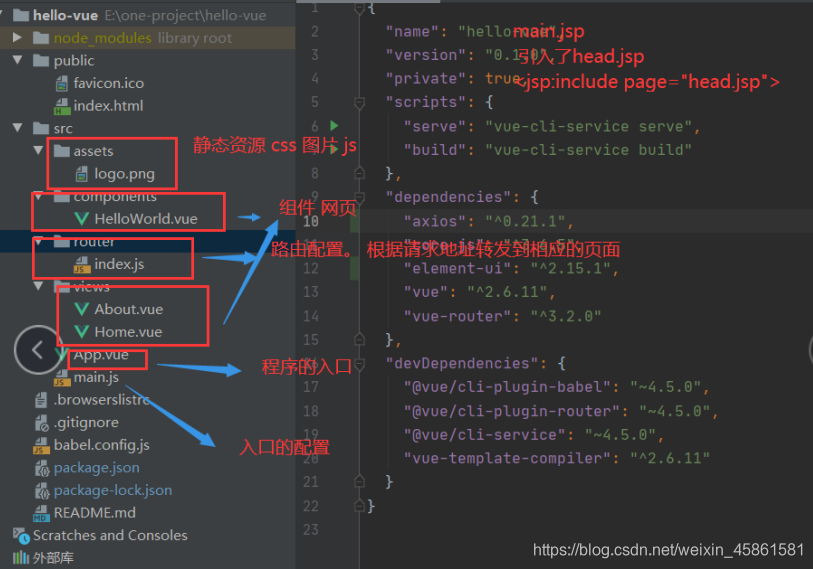Select .gitignore file
Viewport: 813px width, 569px height.
coord(86,423)
